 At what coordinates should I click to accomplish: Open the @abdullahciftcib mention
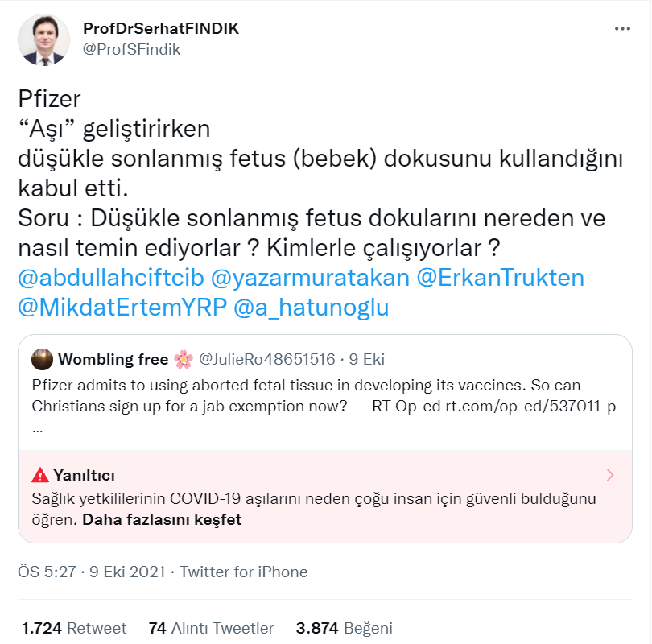click(x=109, y=278)
